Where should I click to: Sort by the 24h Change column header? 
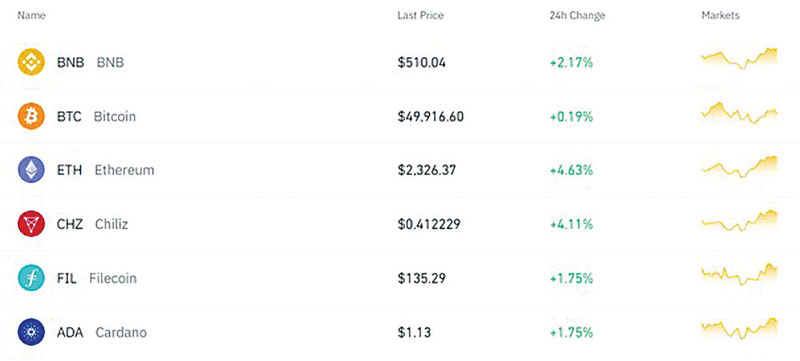(577, 15)
